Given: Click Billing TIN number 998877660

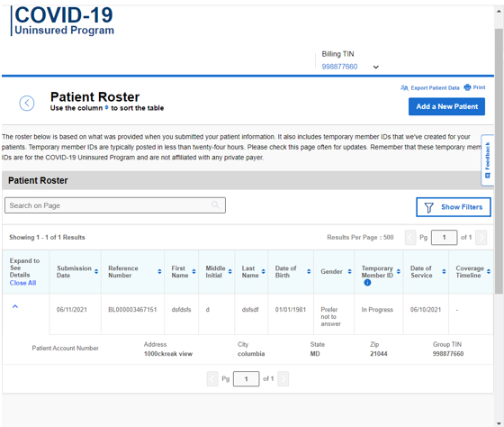Looking at the screenshot, I should [339, 67].
